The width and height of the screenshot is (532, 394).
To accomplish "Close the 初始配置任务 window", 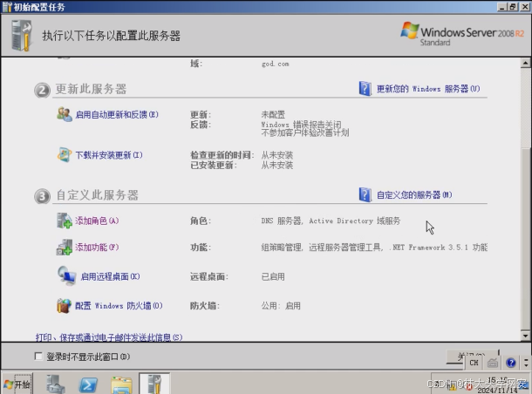I will (x=524, y=7).
